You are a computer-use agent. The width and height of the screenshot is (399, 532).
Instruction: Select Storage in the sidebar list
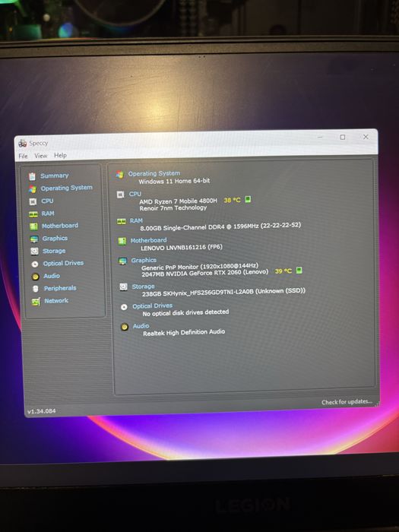coord(54,251)
